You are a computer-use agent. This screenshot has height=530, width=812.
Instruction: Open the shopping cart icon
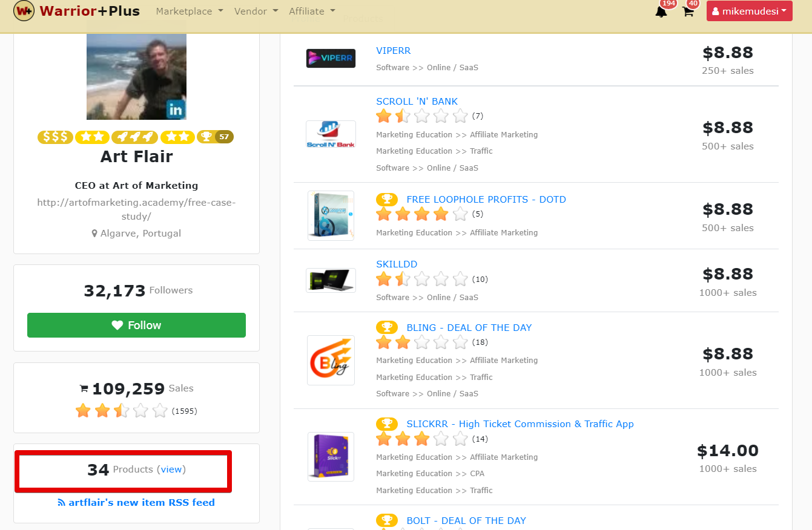688,11
